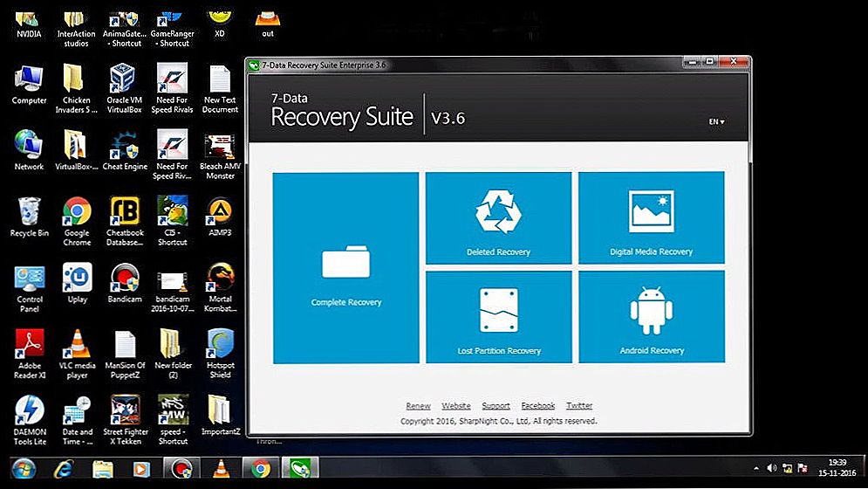This screenshot has width=868, height=489.
Task: Open the Twitter link
Action: 579,406
